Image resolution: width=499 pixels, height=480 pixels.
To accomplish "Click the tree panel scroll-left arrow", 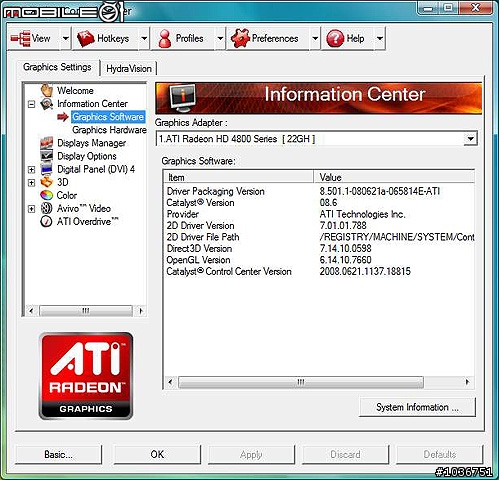I will [31, 311].
